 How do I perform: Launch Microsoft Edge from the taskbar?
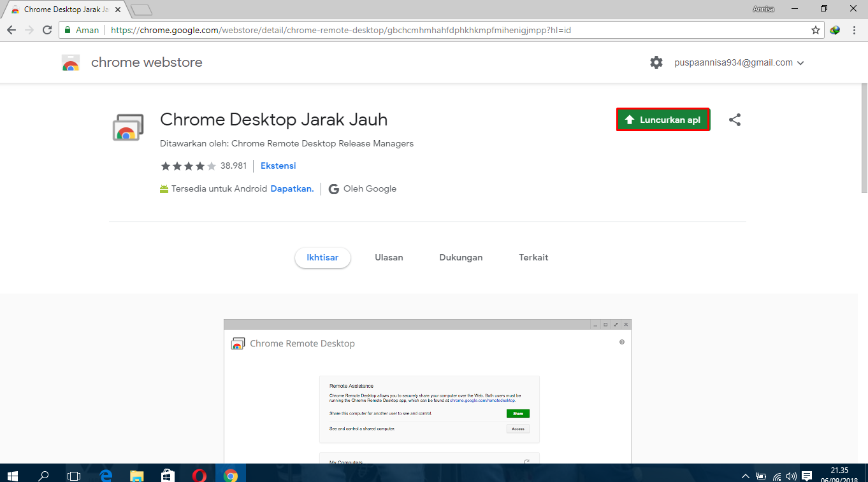tap(106, 475)
